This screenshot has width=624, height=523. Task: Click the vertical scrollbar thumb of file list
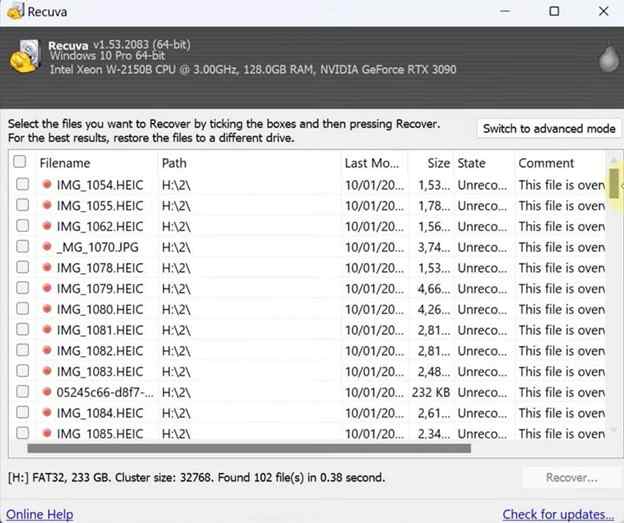pos(614,183)
